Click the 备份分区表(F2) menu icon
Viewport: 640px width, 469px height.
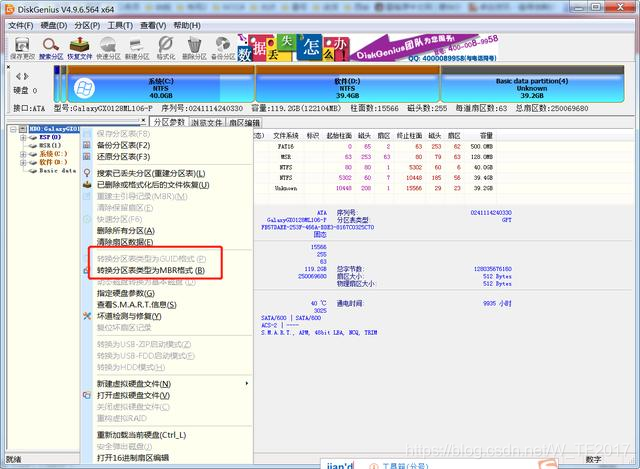pyautogui.click(x=87, y=145)
